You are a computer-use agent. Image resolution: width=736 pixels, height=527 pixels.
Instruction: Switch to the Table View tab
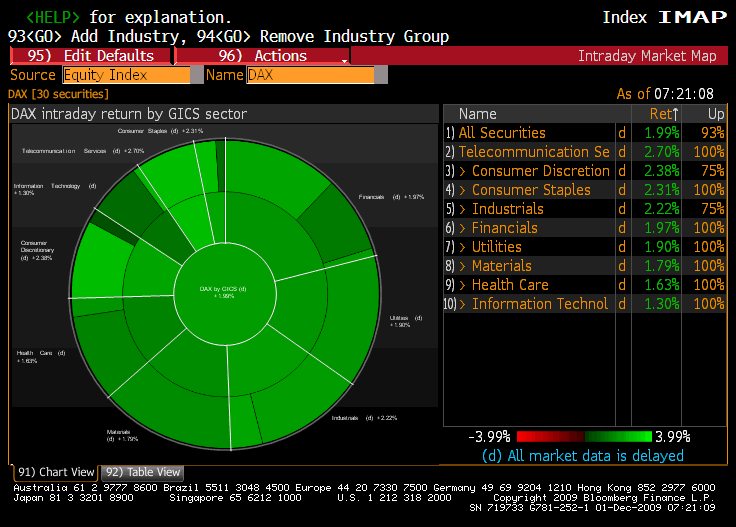[143, 472]
